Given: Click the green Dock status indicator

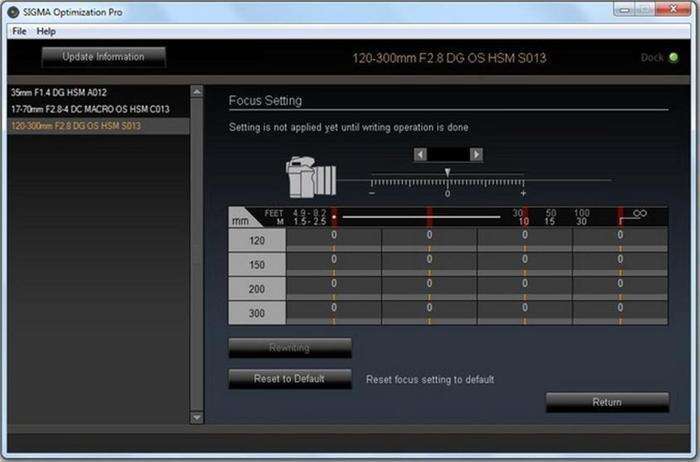Looking at the screenshot, I should coord(674,57).
